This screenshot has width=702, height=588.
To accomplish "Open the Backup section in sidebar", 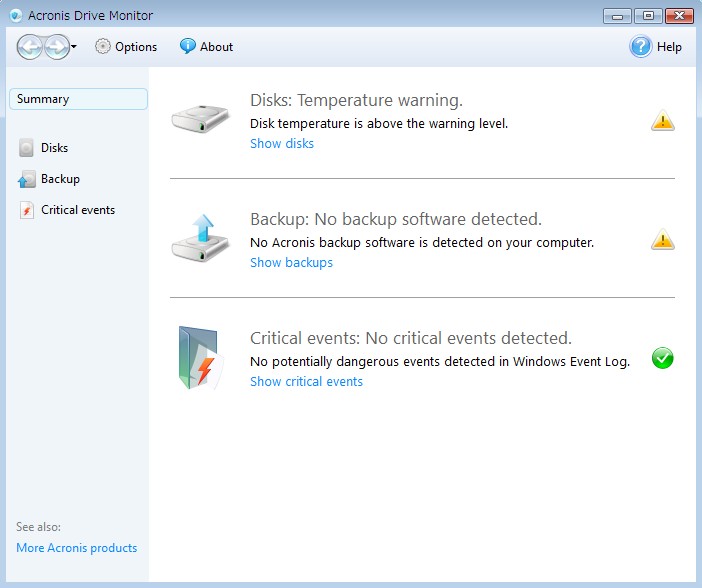I will (60, 179).
